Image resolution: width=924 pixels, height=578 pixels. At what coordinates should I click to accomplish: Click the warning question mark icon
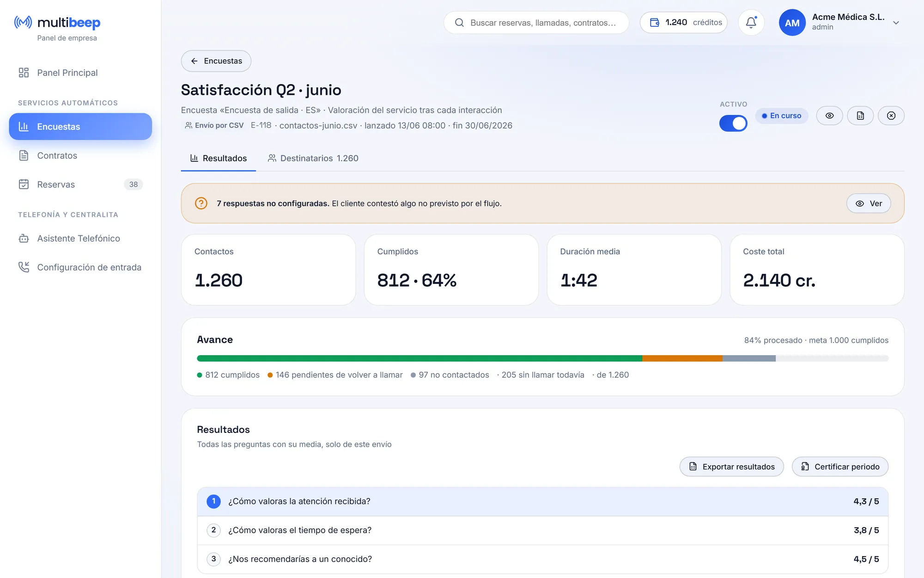(201, 203)
